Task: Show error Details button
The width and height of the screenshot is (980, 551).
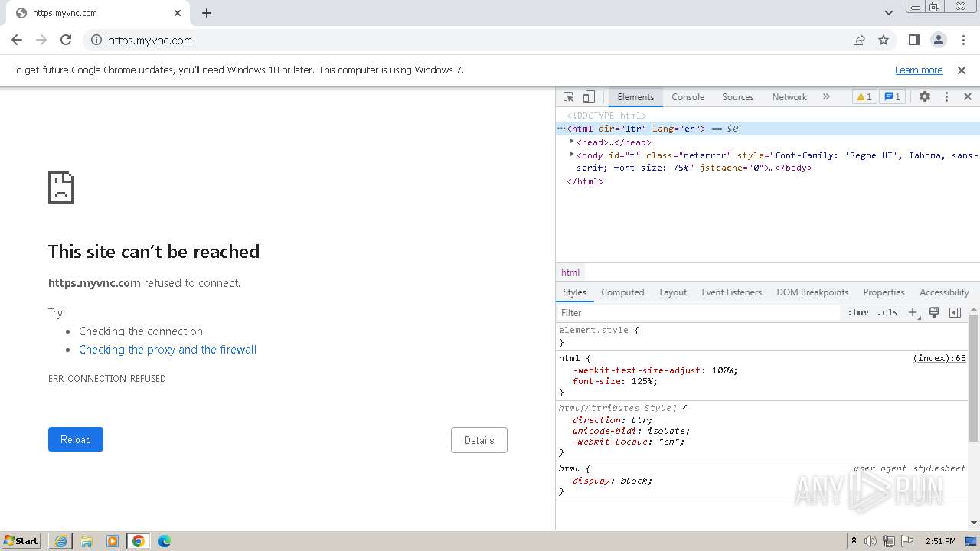Action: pos(479,440)
